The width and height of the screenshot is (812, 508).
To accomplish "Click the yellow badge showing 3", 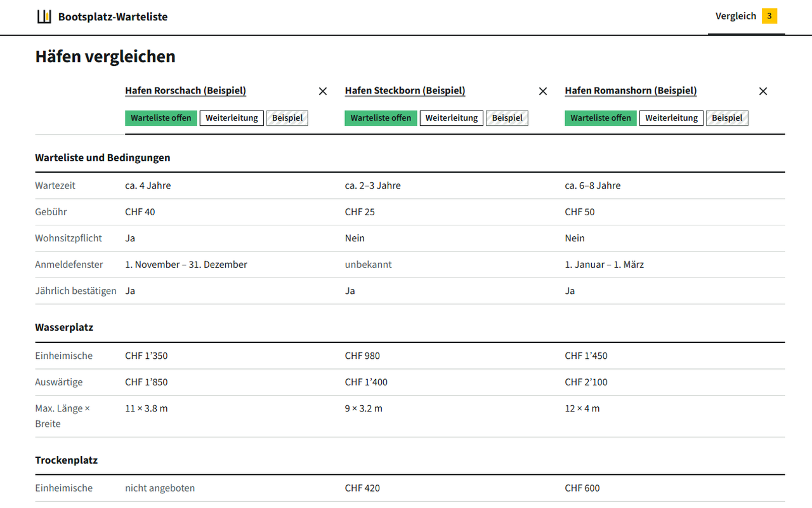I will (769, 17).
